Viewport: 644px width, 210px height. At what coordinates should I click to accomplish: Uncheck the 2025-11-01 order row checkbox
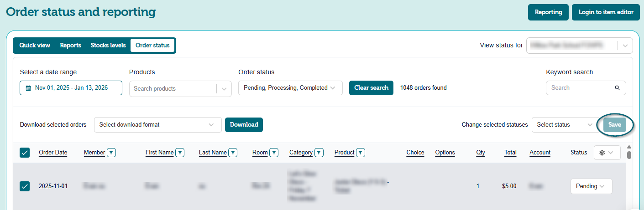pos(25,186)
